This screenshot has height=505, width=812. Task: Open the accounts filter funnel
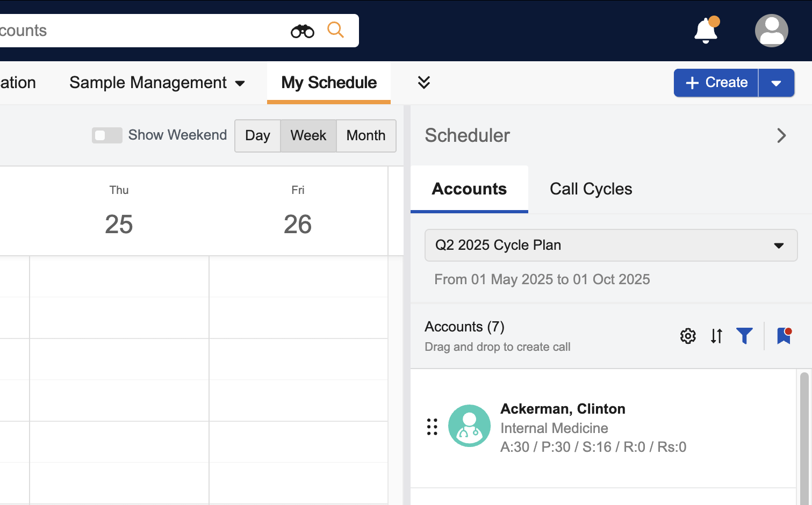pyautogui.click(x=744, y=336)
